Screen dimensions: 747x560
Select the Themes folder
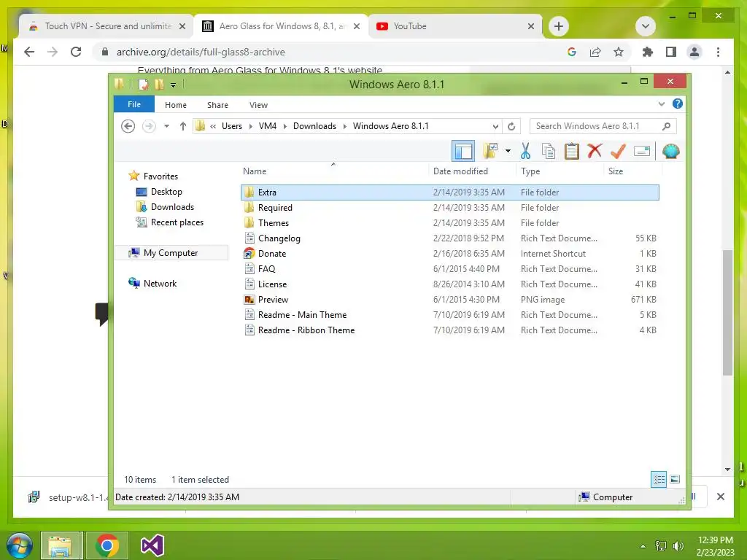(449, 223)
